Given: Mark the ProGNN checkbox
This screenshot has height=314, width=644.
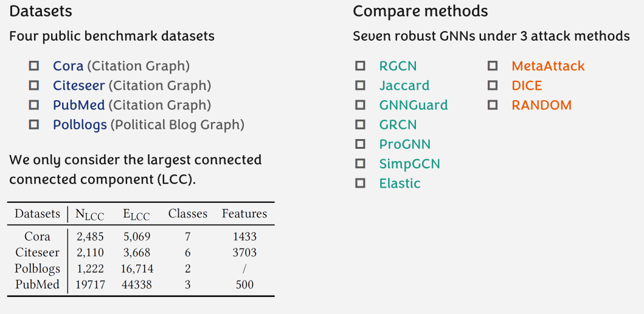Looking at the screenshot, I should 361,144.
